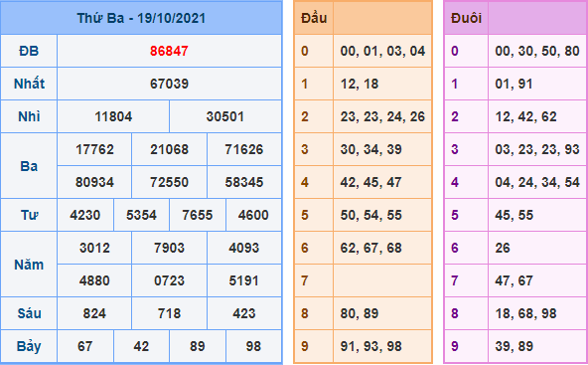Click the 'Bảy' row label
The height and width of the screenshot is (365, 588).
[x=29, y=346]
